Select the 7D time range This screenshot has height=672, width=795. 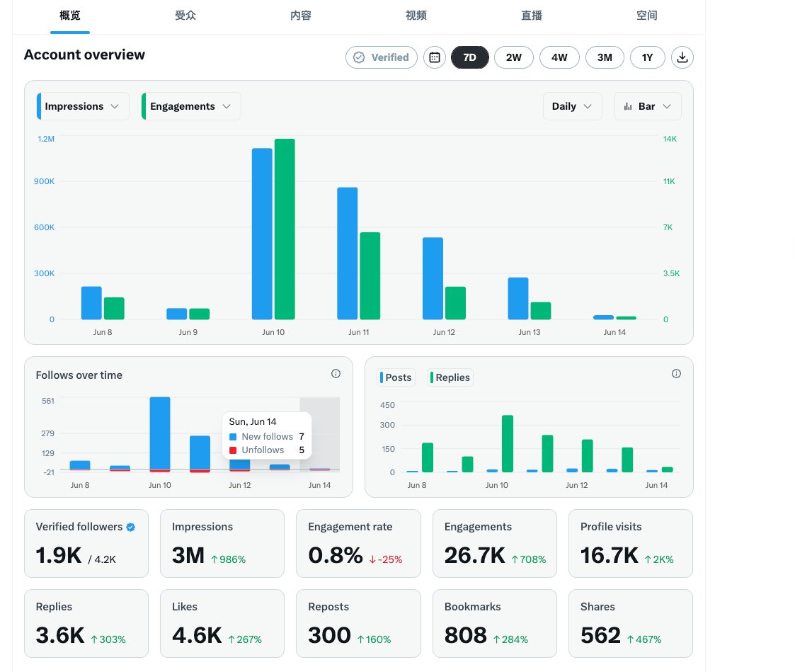tap(469, 57)
